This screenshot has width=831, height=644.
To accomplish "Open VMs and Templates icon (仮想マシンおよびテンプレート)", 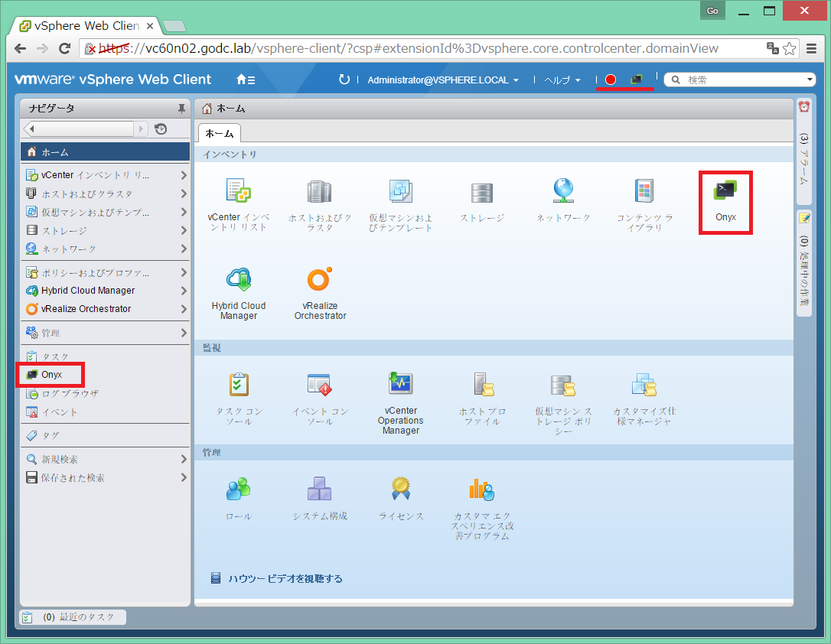I will tap(401, 191).
